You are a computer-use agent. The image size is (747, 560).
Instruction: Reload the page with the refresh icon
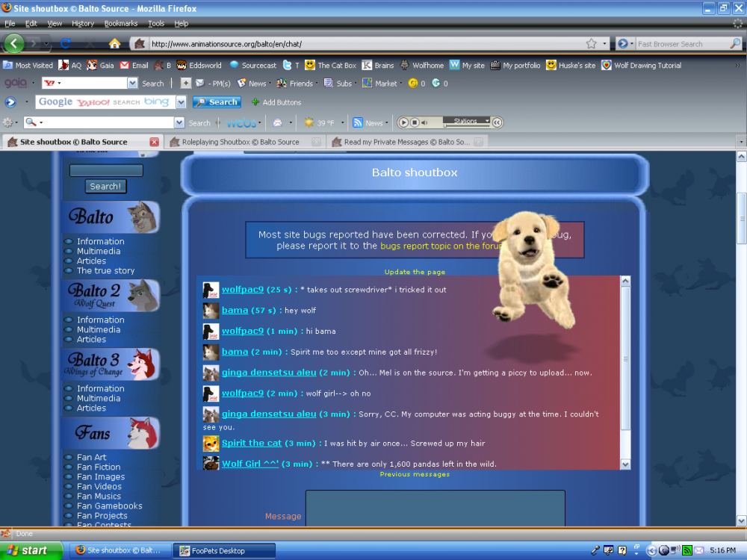point(66,44)
